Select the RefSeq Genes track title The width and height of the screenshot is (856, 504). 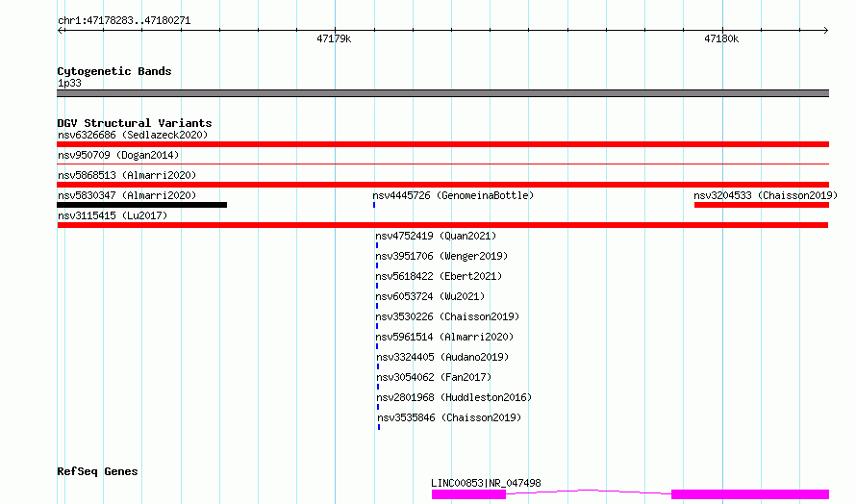click(97, 471)
